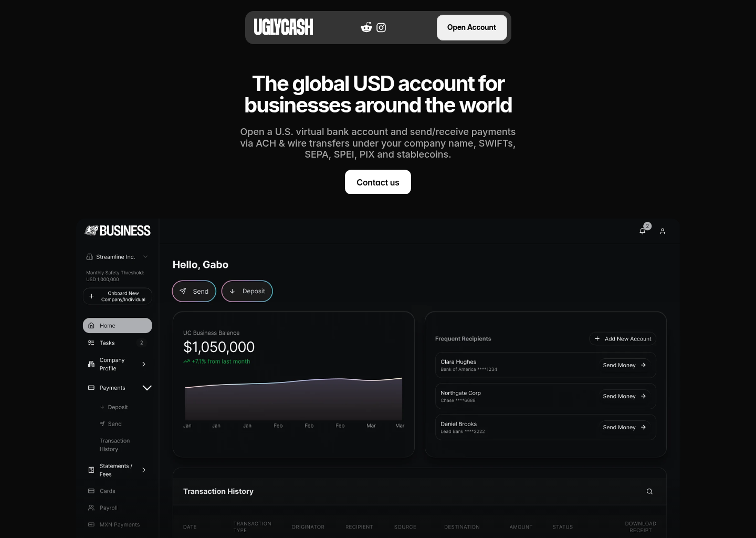Click the Send arrow icon under Payments
This screenshot has width=756, height=538.
[102, 423]
